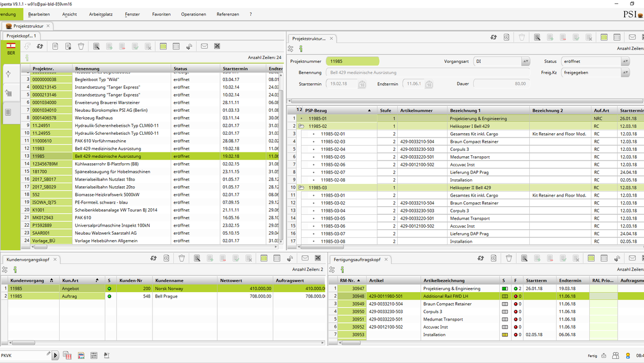
Task: Open the Vorgangsart dropdown
Action: tap(525, 61)
